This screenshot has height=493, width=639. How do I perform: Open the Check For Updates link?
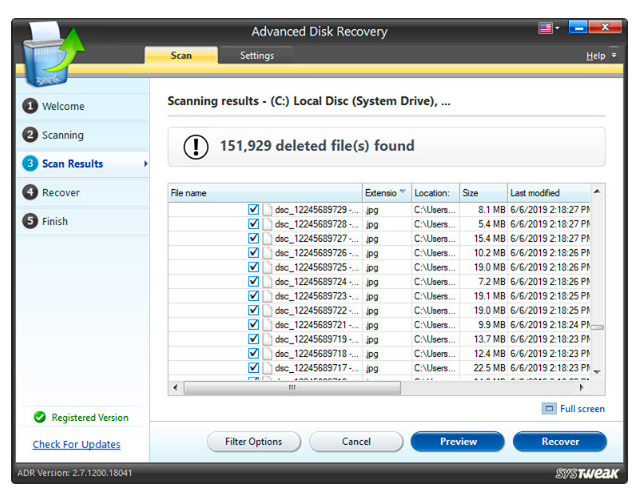pos(77,444)
